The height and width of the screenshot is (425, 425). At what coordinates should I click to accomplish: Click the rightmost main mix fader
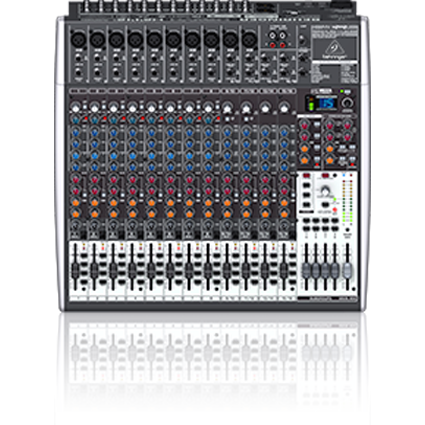point(347,270)
